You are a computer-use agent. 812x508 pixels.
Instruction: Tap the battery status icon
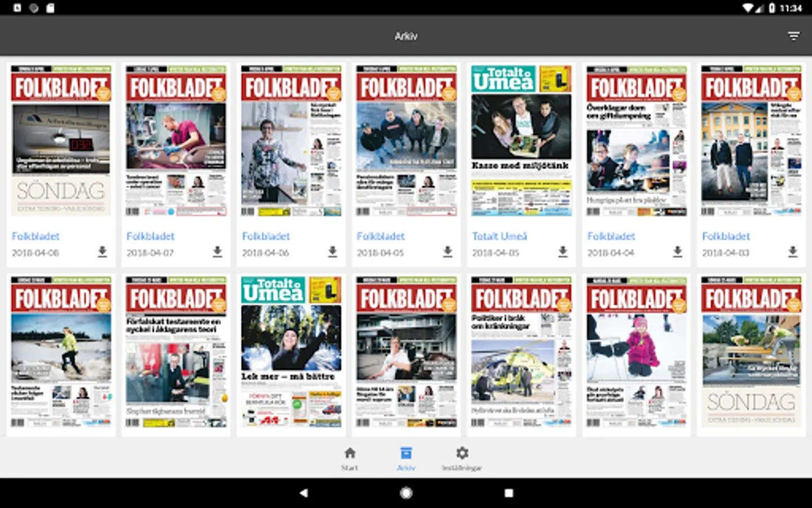click(x=771, y=8)
